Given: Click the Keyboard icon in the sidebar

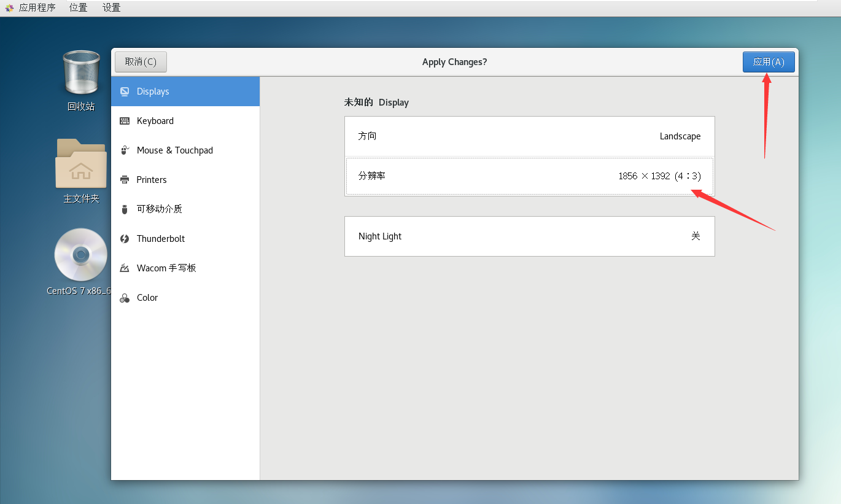Looking at the screenshot, I should pos(125,120).
